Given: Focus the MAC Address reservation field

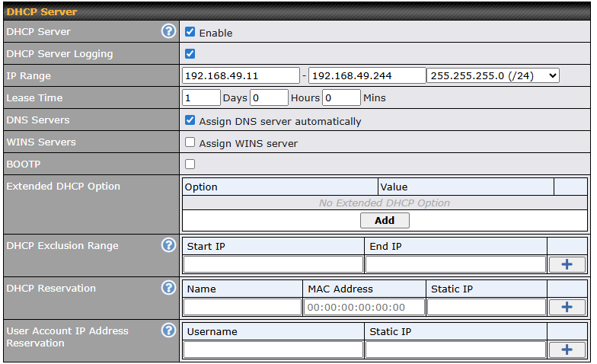Looking at the screenshot, I should (x=364, y=307).
